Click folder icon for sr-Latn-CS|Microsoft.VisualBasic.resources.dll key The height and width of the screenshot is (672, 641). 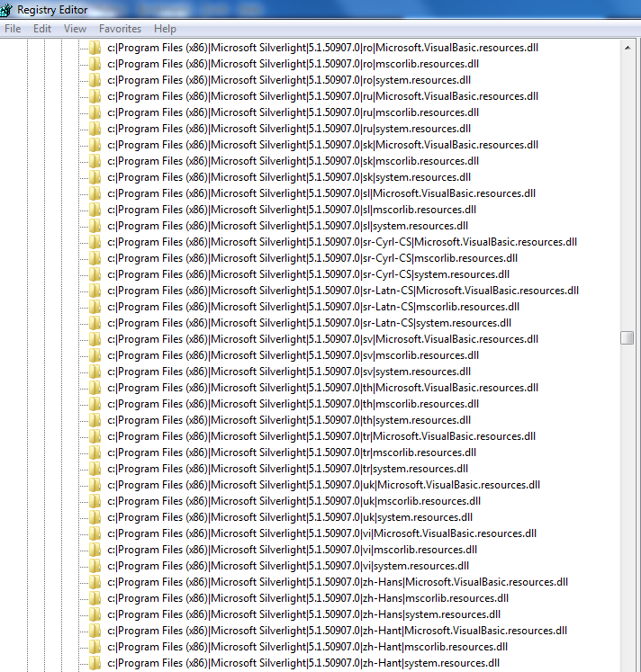point(95,291)
